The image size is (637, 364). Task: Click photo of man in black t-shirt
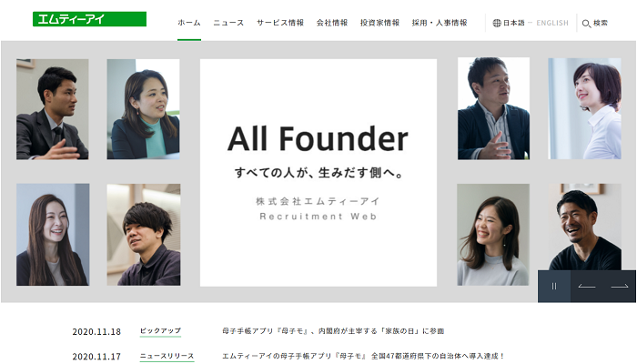coord(584,227)
